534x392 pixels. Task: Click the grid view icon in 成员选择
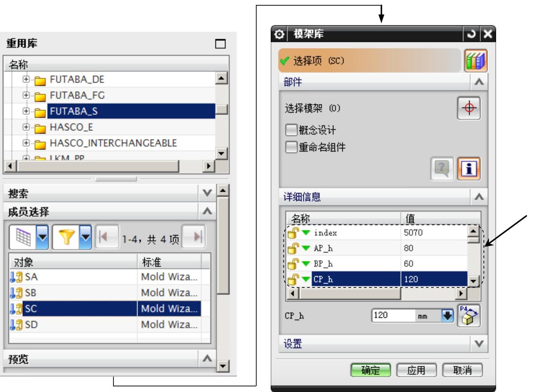(x=24, y=237)
